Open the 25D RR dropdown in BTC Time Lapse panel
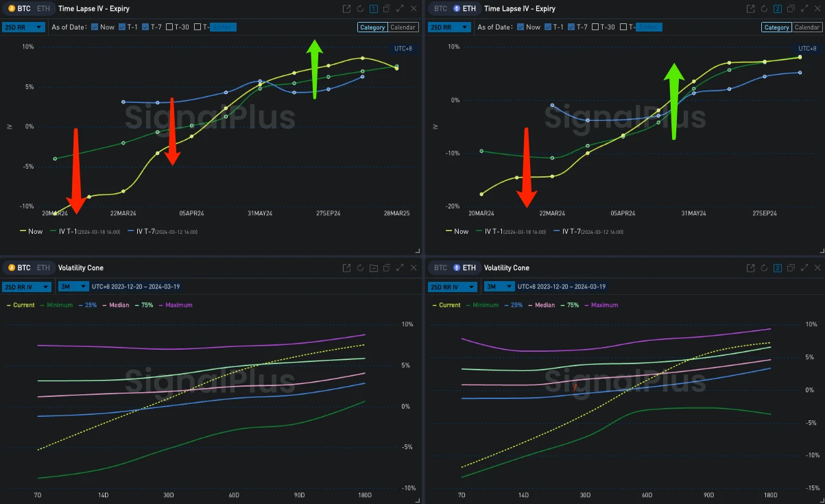Viewport: 825px width, 504px height. [x=25, y=27]
